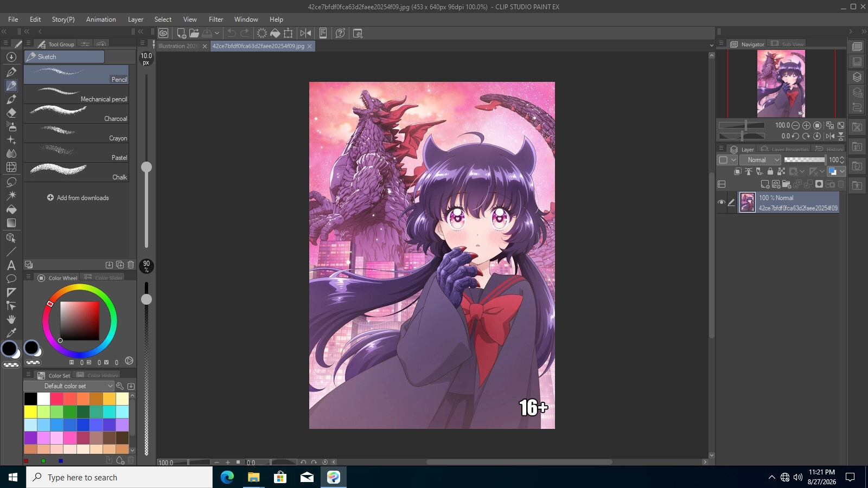Open the Filter menu

coord(216,20)
